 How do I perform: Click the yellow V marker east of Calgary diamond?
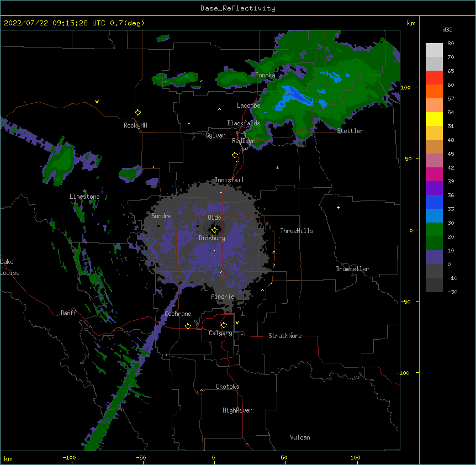237,323
